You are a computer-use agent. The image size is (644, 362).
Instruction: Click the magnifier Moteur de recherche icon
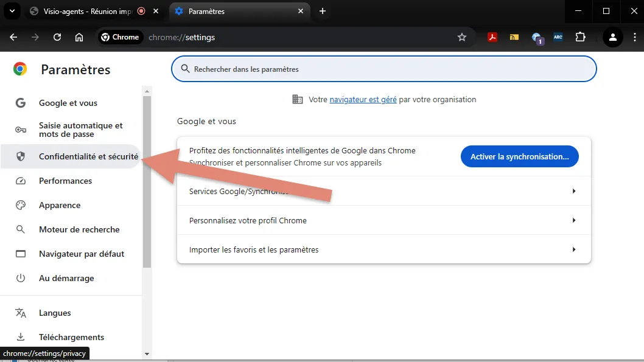(x=21, y=229)
